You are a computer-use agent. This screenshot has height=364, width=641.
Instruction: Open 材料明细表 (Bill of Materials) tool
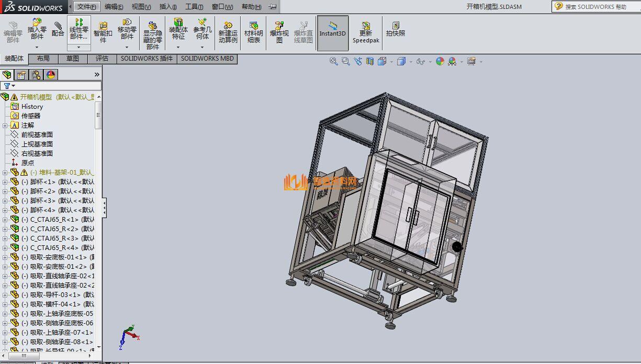[254, 32]
